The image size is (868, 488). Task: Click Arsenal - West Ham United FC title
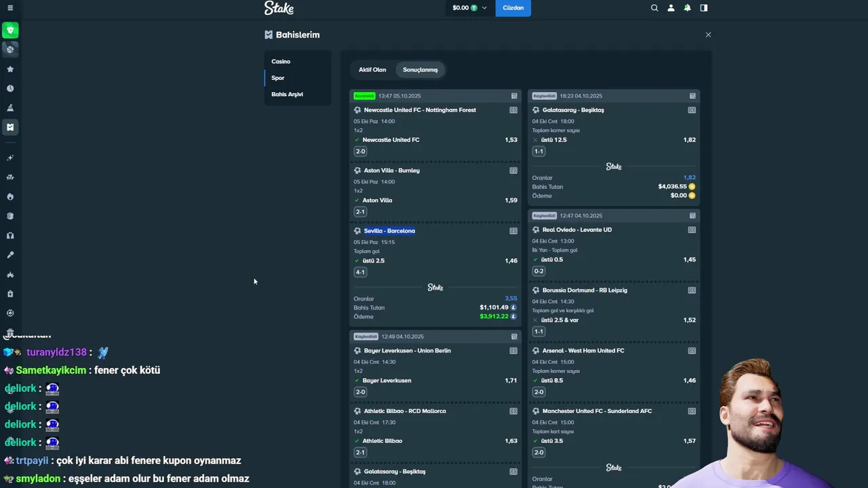point(583,350)
